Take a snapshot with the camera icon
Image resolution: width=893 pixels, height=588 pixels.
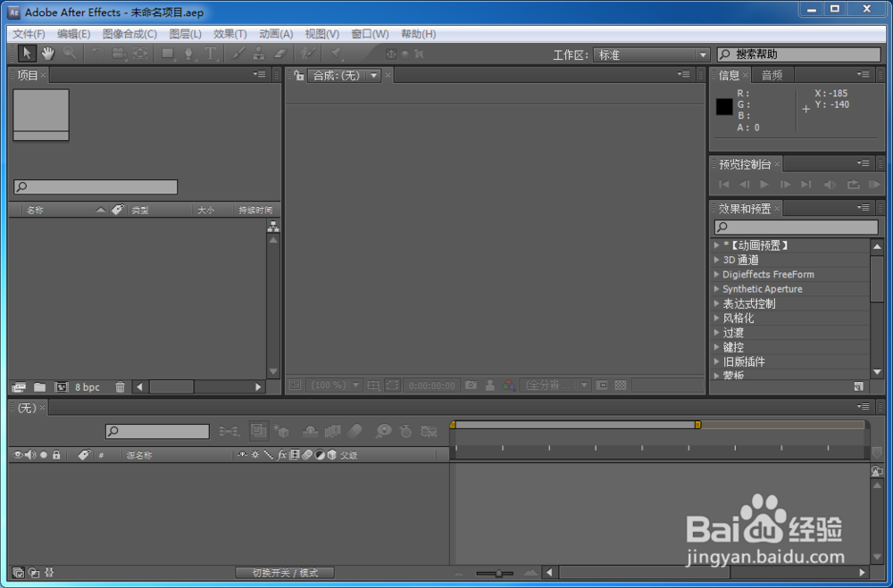[471, 385]
